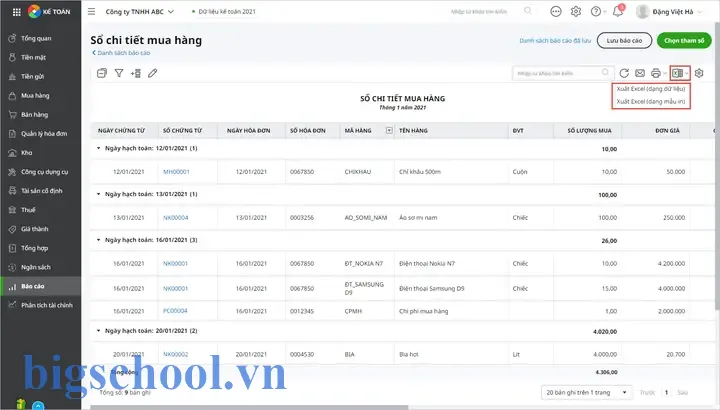
Task: Click the Ngân sách sidebar icon
Action: pos(12,267)
